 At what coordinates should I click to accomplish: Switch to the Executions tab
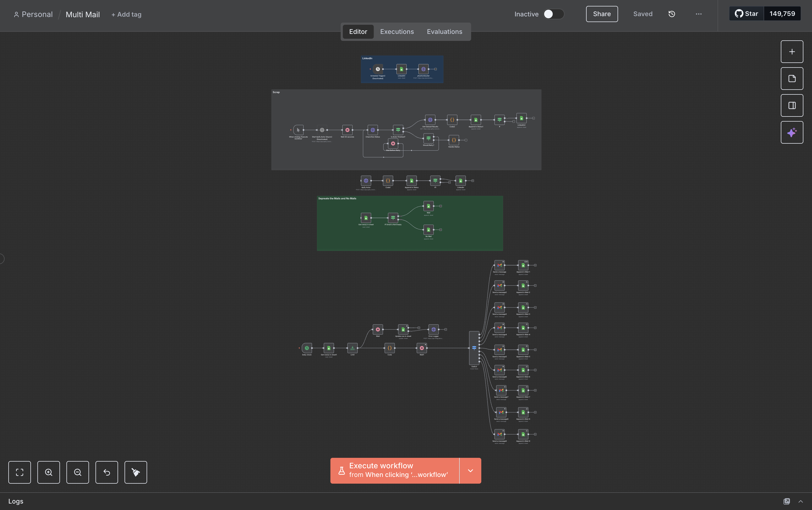397,32
